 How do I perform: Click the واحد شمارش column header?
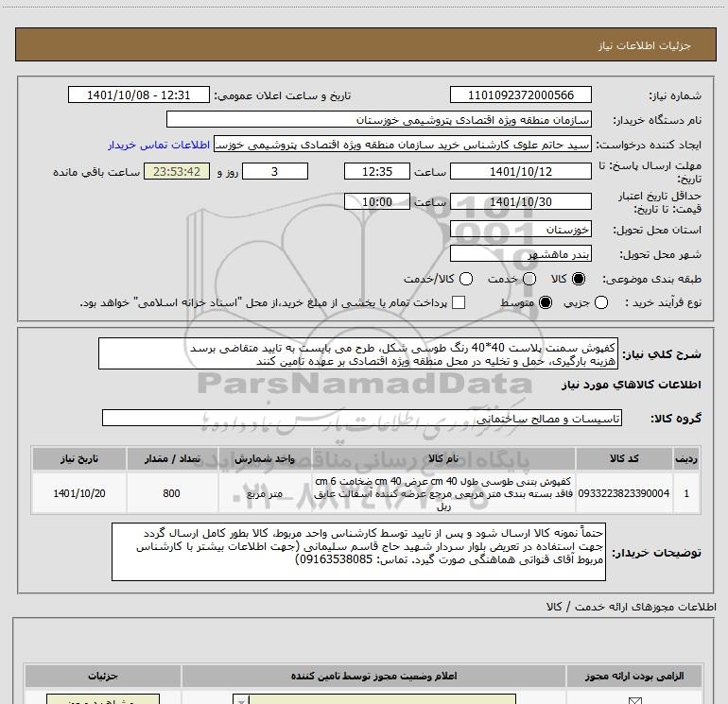[265, 458]
